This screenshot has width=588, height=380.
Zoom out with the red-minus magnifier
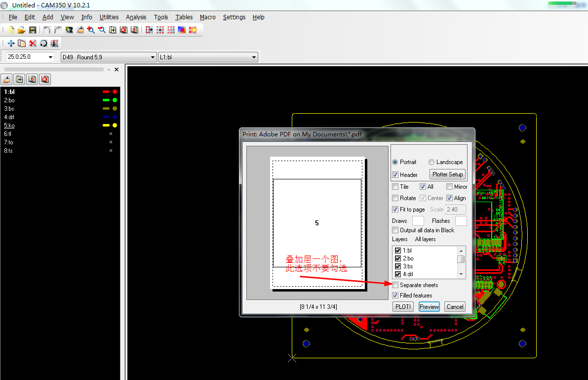[x=102, y=30]
